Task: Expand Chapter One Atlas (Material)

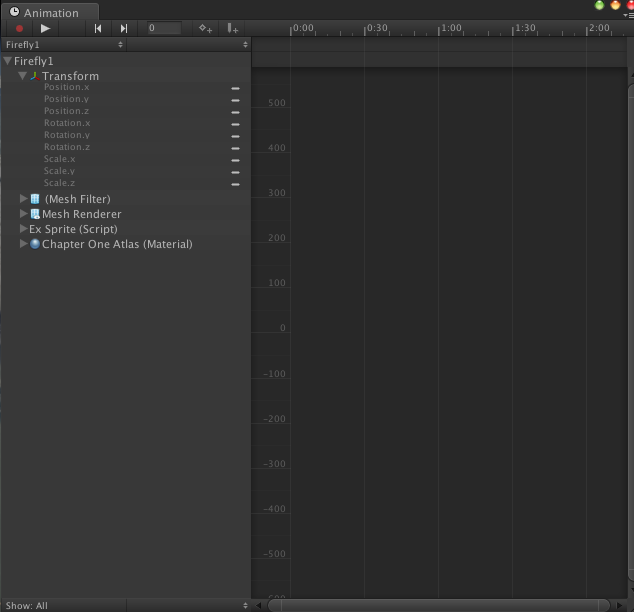Action: (23, 243)
